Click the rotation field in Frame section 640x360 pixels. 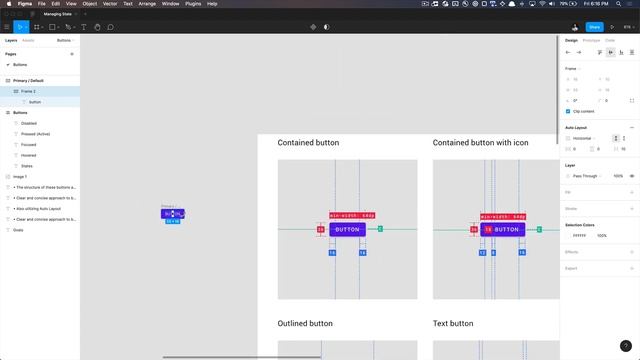coord(576,100)
